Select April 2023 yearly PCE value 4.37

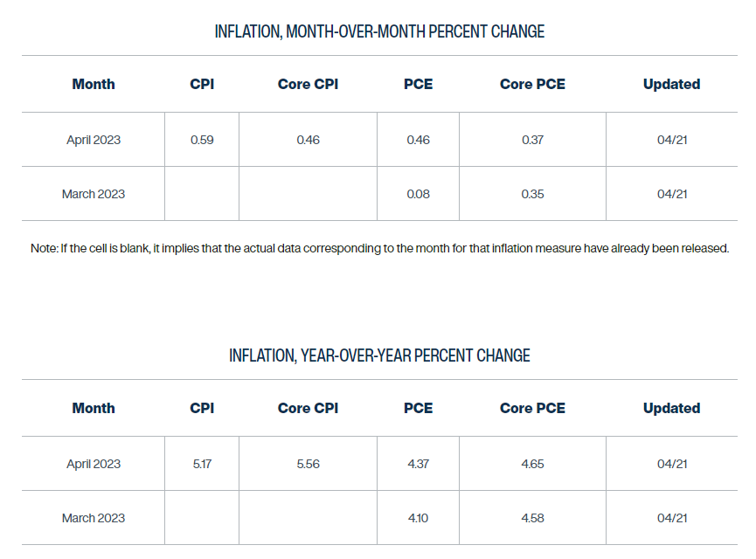[418, 464]
